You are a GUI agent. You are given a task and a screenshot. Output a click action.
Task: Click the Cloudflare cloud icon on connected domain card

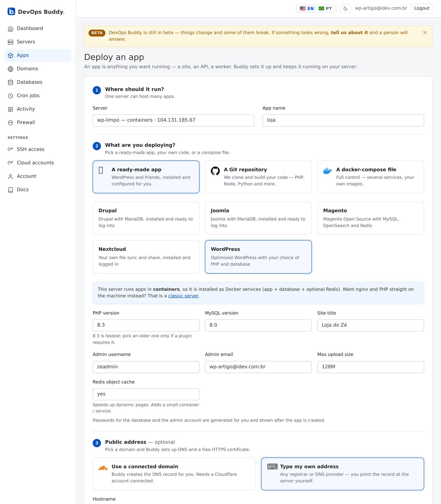[x=103, y=468]
